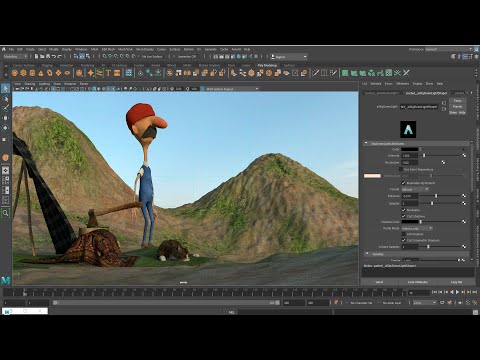Viewport: 480px width, 360px height.
Task: Open the viewport Shading menu
Action: pyautogui.click(x=30, y=84)
